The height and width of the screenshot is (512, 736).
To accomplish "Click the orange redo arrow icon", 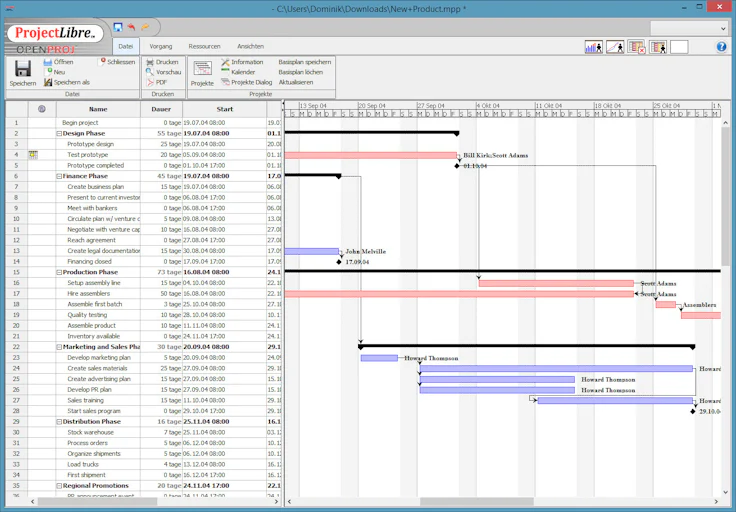I will (145, 27).
